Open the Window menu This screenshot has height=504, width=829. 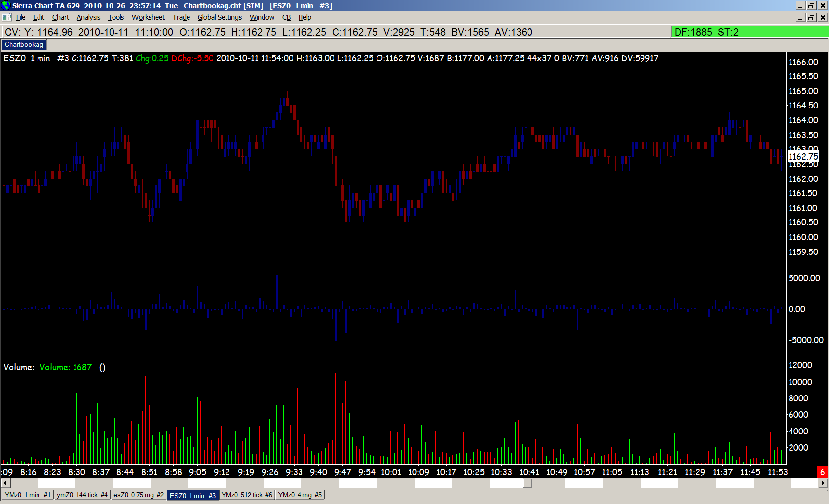tap(262, 17)
